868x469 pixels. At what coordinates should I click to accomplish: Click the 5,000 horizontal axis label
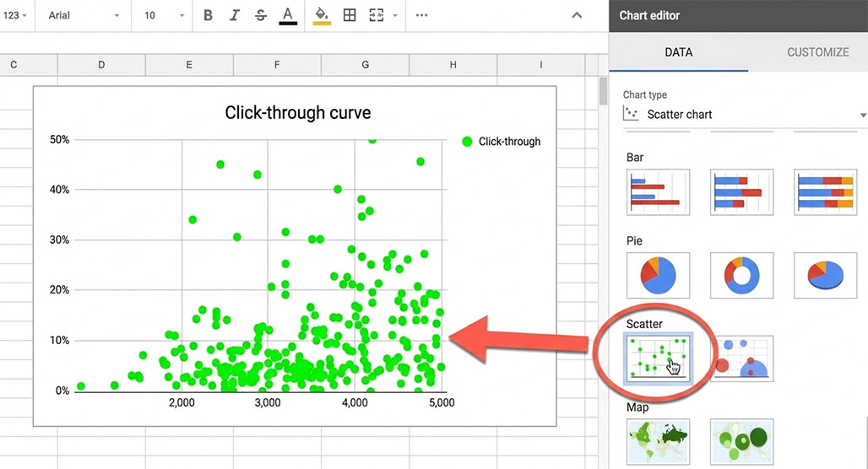(x=442, y=402)
